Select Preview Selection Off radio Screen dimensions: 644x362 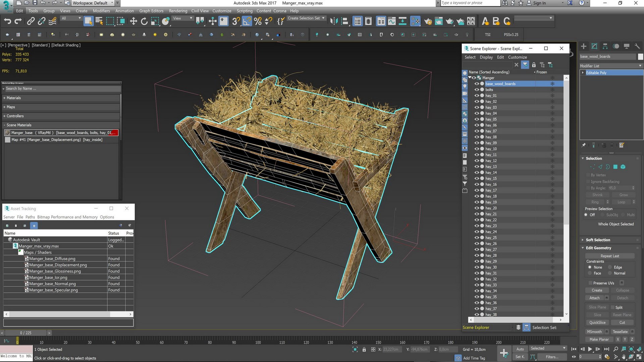(586, 215)
